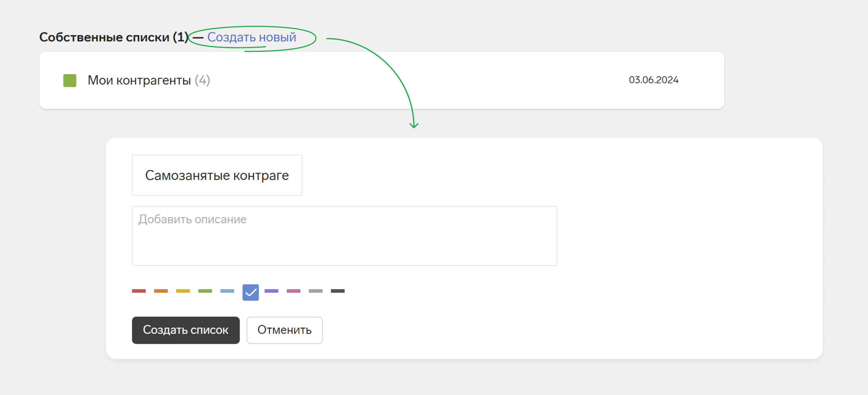
Task: Select the dark slate color swatch
Action: (338, 291)
